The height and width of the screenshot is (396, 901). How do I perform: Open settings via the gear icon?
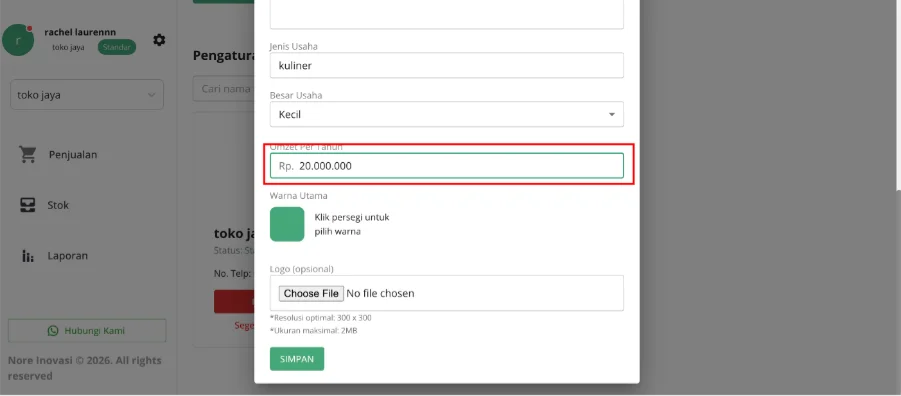[x=159, y=40]
